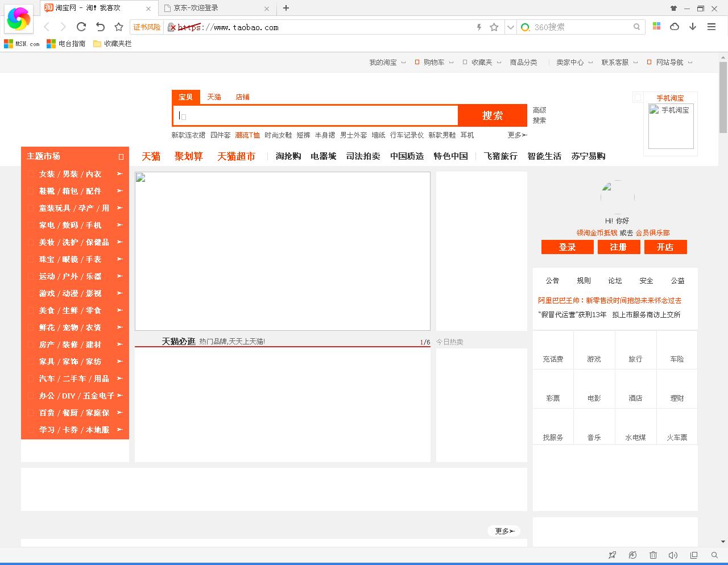Click the page zoom magnifier status icon
Viewport: 728px width, 565px height.
714,555
